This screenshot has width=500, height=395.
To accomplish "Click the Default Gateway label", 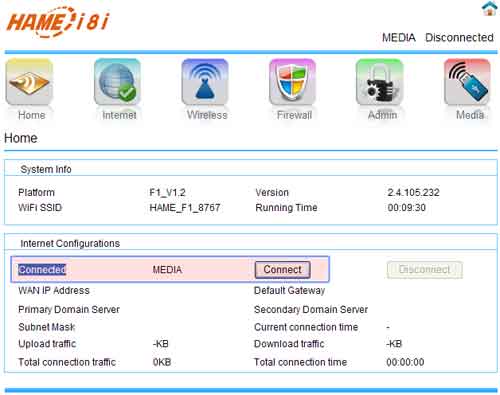I will [x=289, y=290].
